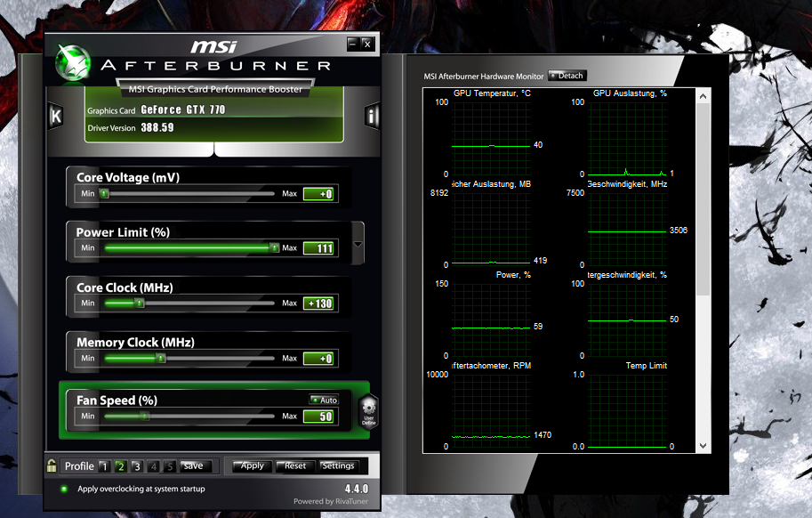Open the Settings dialog
The image size is (812, 518).
[x=338, y=465]
